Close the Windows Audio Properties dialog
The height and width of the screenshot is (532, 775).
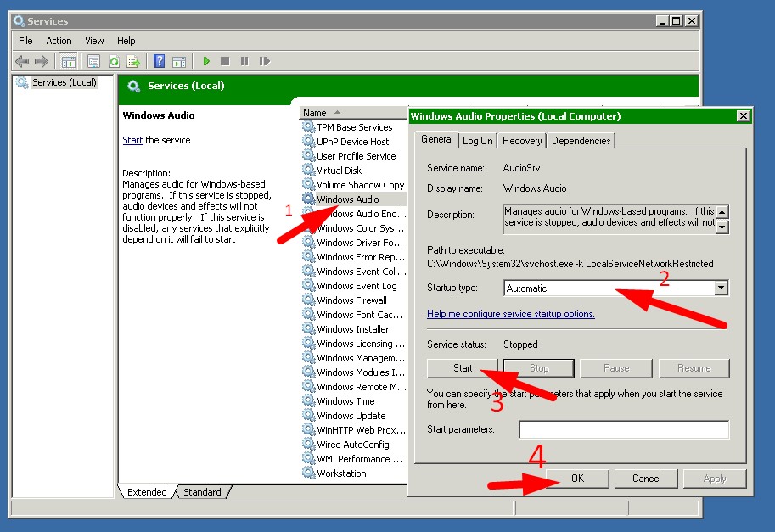coord(743,115)
